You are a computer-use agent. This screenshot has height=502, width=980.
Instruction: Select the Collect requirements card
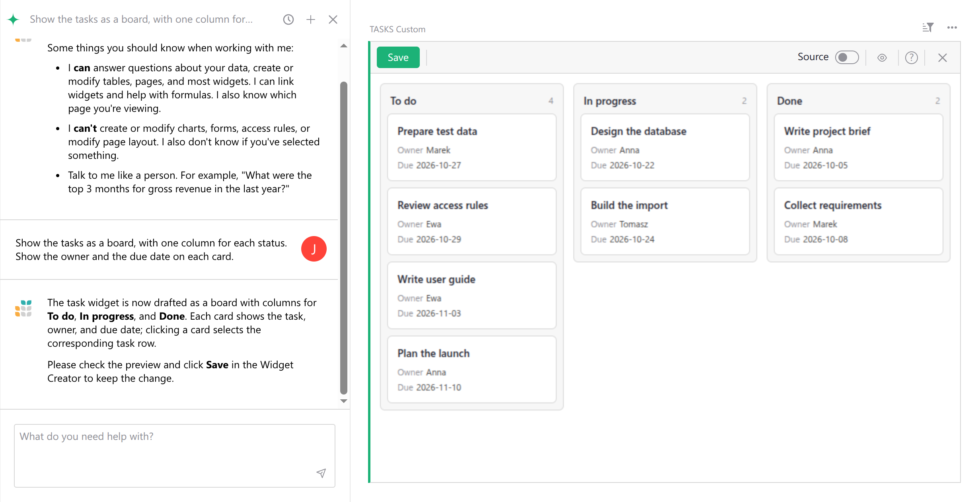(859, 221)
